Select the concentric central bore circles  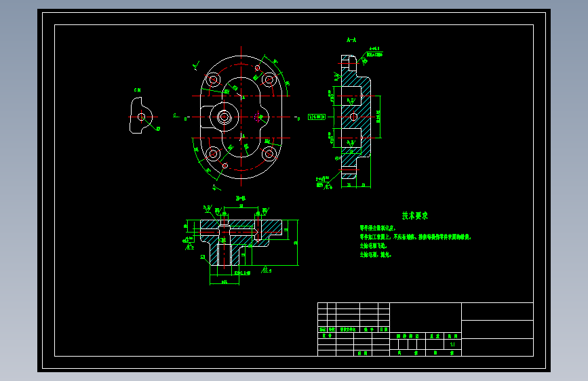[x=224, y=117]
